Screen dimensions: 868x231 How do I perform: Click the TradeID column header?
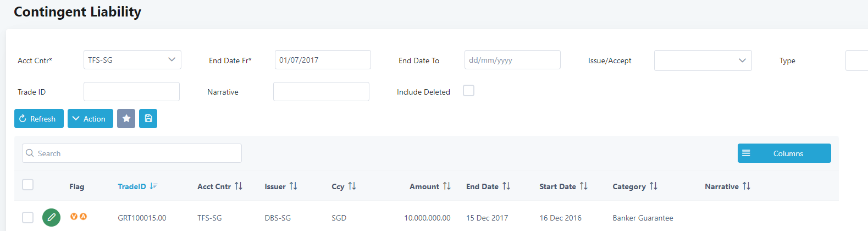[x=132, y=186]
